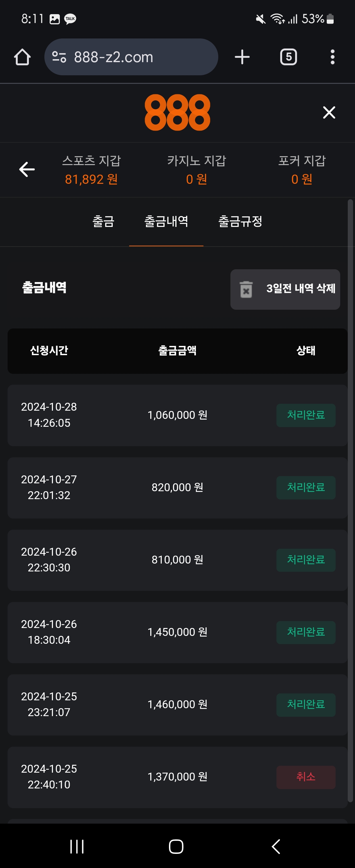Go back with the left arrow

pos(27,169)
